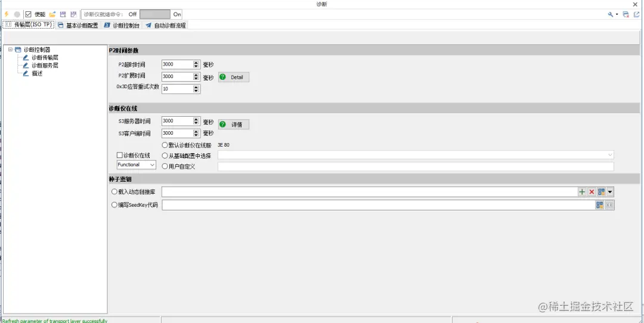Viewport: 644px width, 323px height.
Task: Increase the 0x3D应答重试次数 spinner
Action: point(196,87)
